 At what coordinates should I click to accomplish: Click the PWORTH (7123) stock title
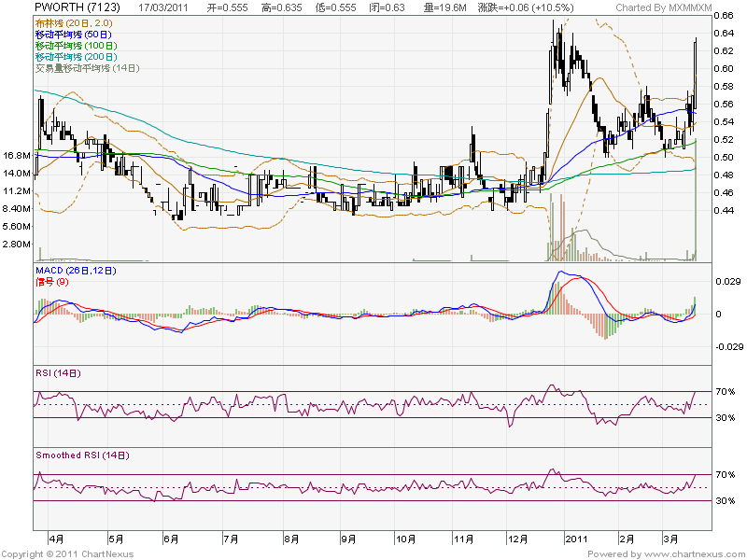tap(75, 7)
